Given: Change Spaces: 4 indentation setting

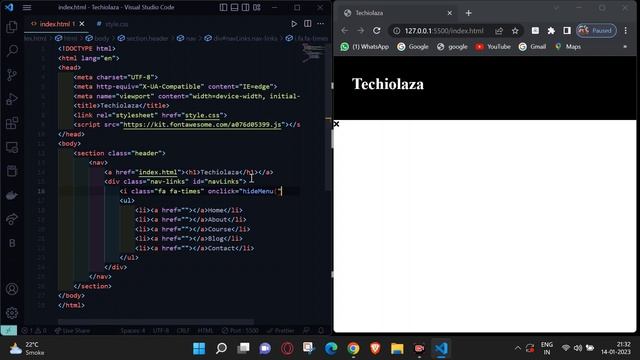Looking at the screenshot, I should tap(133, 331).
